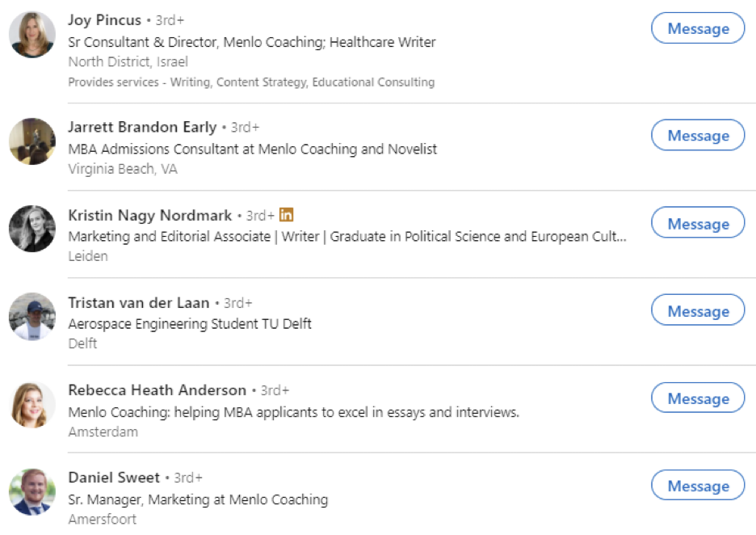Open the Daniel Sweet name link
This screenshot has width=756, height=535.
[x=114, y=477]
